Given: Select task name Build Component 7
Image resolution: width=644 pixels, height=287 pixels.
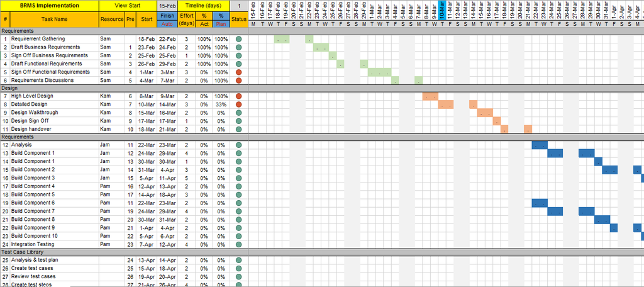Looking at the screenshot, I should coord(33,211).
